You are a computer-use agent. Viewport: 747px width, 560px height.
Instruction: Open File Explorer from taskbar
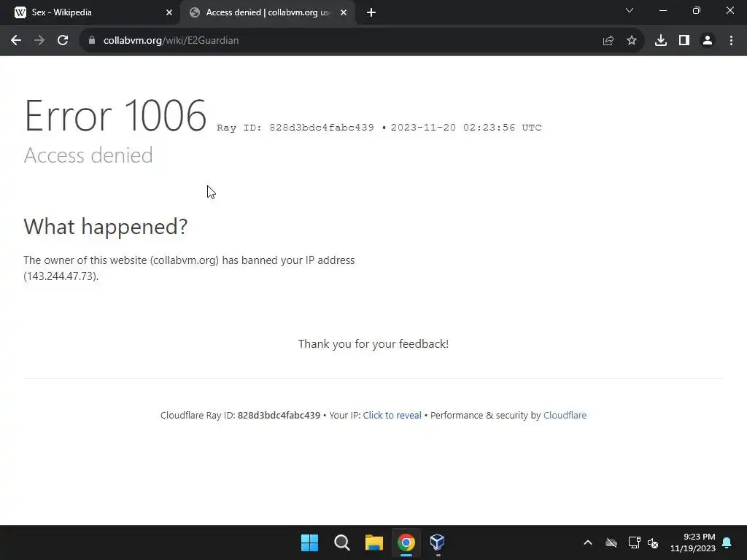point(374,542)
